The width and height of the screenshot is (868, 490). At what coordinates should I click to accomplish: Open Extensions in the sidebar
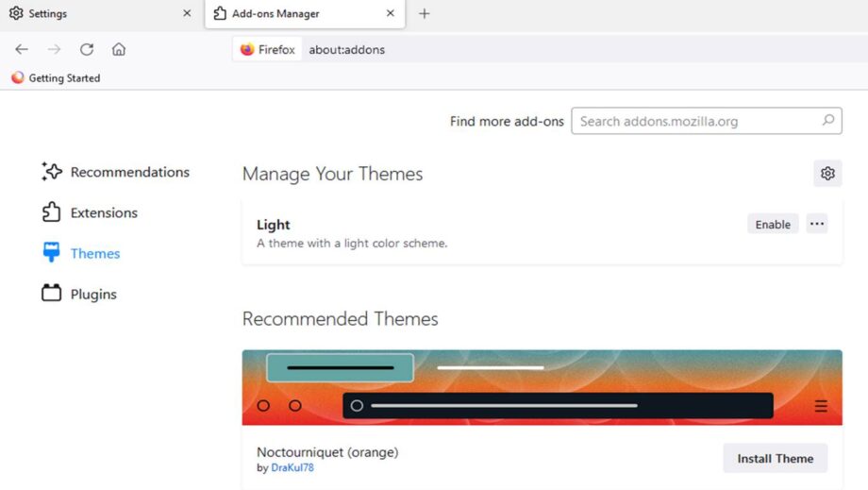(x=90, y=212)
